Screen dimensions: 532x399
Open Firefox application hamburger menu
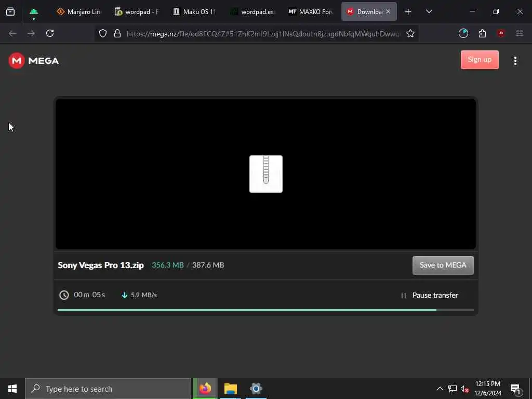[x=520, y=33]
